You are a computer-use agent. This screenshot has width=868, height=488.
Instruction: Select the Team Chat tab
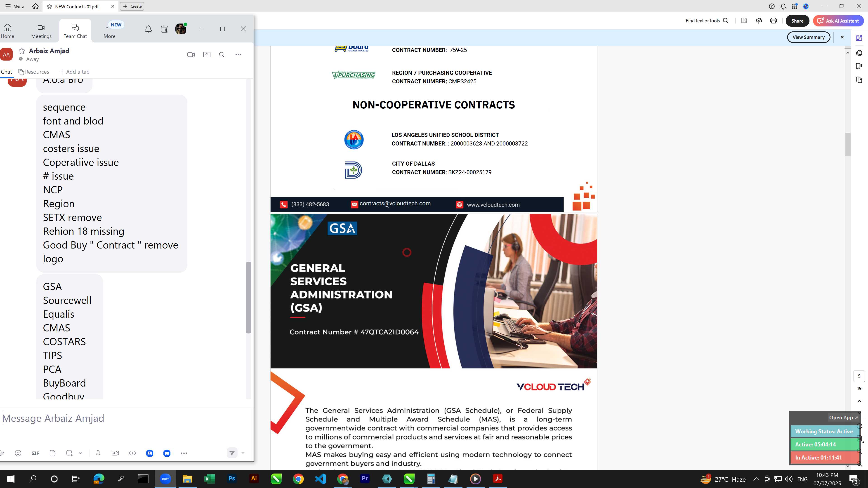click(75, 31)
